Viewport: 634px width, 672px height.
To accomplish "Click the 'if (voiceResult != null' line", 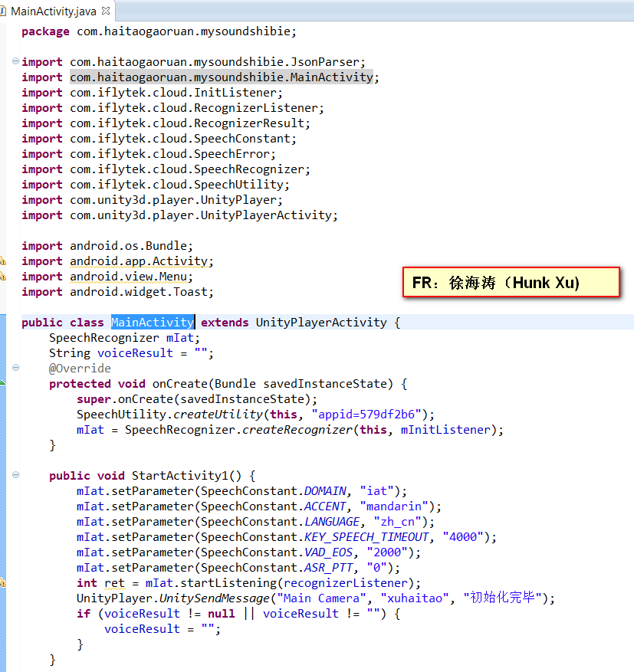I will click(x=238, y=614).
